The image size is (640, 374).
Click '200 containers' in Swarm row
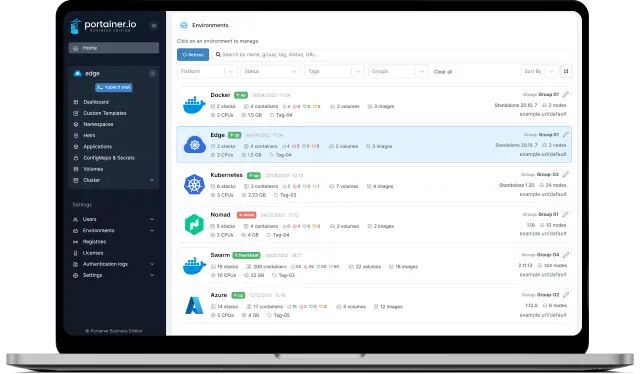[x=270, y=267]
